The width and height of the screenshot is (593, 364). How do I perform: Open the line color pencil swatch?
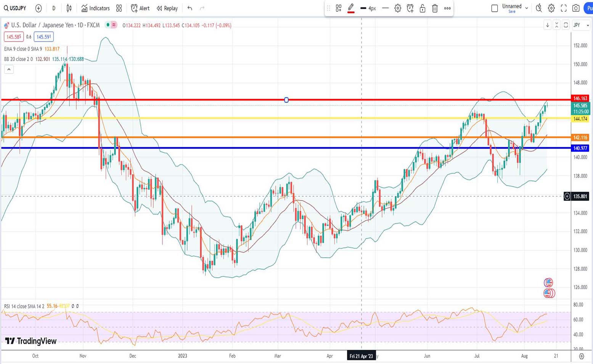[351, 8]
